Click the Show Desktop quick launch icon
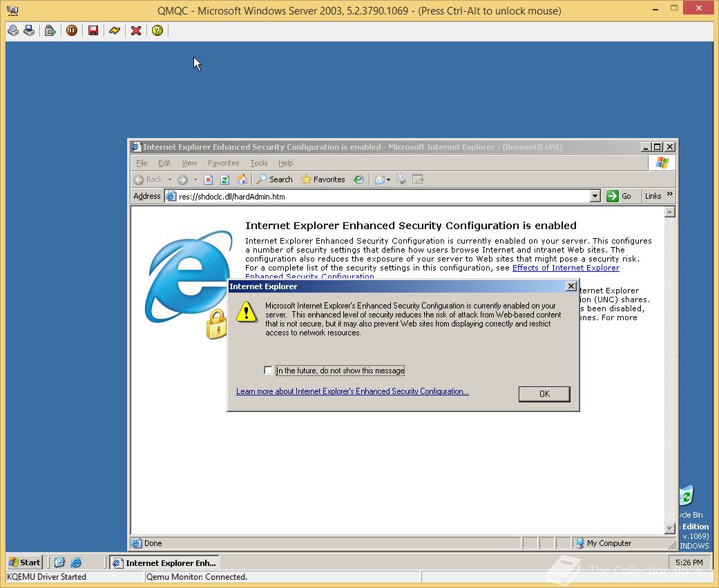719x588 pixels. click(59, 562)
